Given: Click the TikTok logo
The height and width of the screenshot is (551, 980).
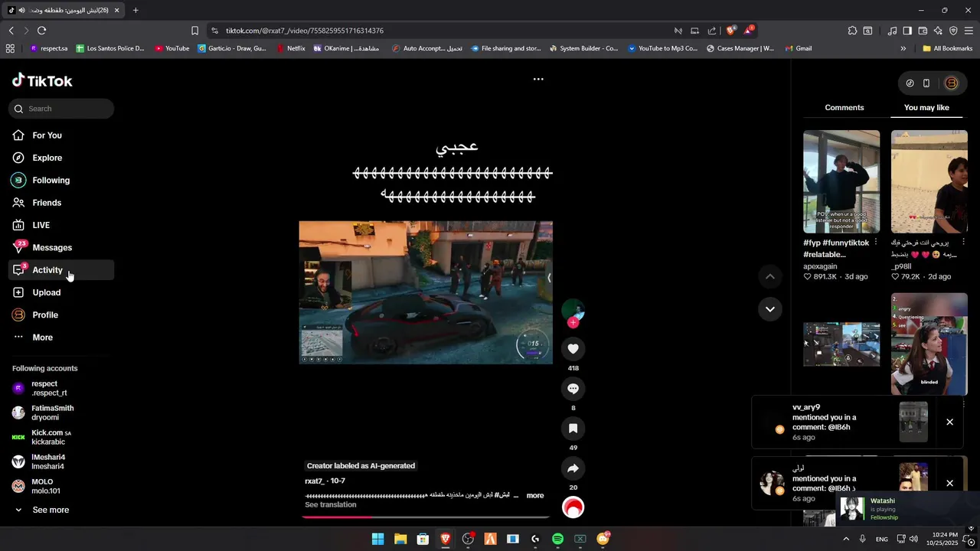Looking at the screenshot, I should (x=42, y=80).
